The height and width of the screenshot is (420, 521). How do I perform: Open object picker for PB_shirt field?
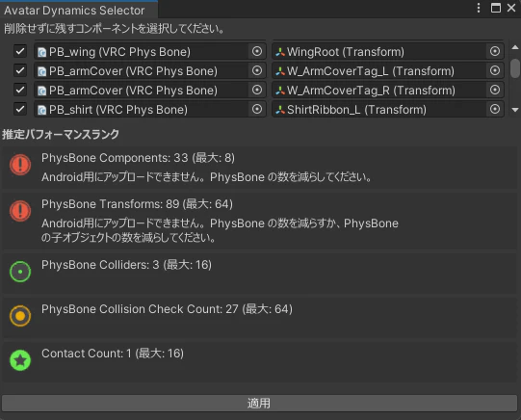coord(257,109)
